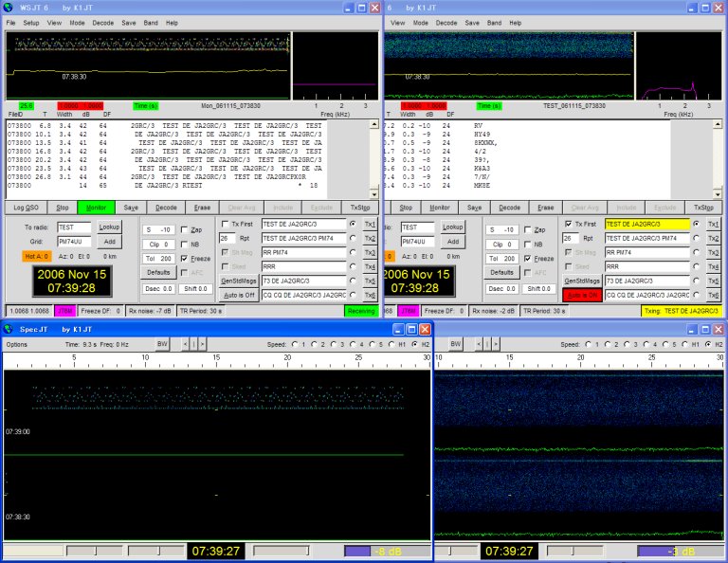Image resolution: width=728 pixels, height=563 pixels.
Task: Click Tx1 button in left window
Action: point(370,225)
